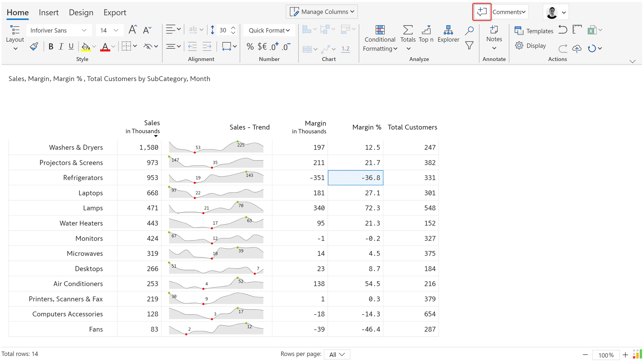Open the Explorer hierarchy tool

tap(448, 34)
